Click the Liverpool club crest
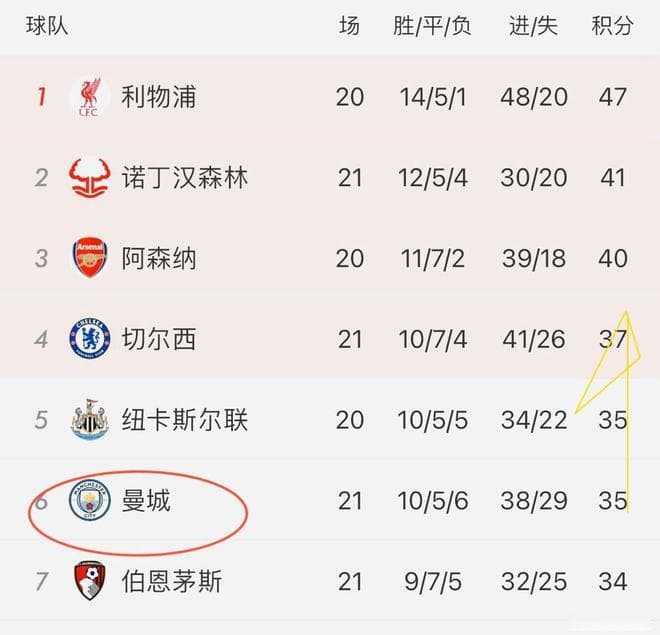The height and width of the screenshot is (635, 660). pos(90,97)
